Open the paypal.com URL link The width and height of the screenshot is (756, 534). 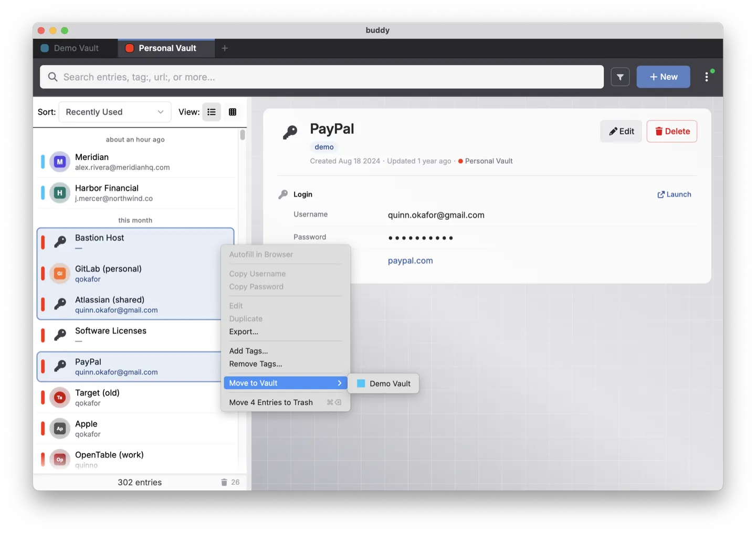tap(410, 261)
